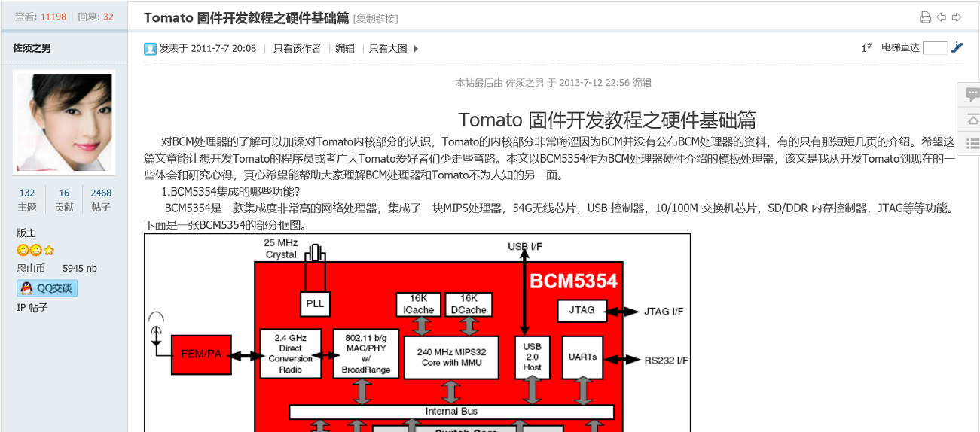Expand the arrow next to 只看大图
This screenshot has height=432, width=980.
pyautogui.click(x=416, y=49)
